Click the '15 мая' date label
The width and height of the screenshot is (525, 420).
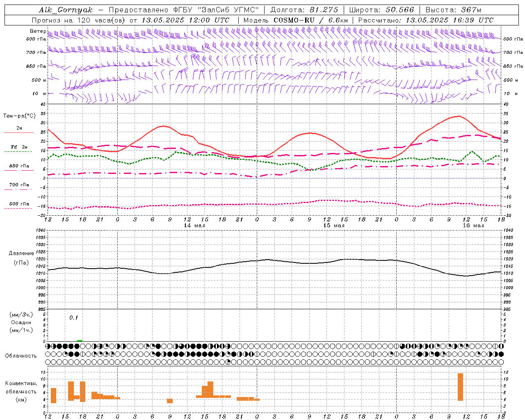pos(334,226)
